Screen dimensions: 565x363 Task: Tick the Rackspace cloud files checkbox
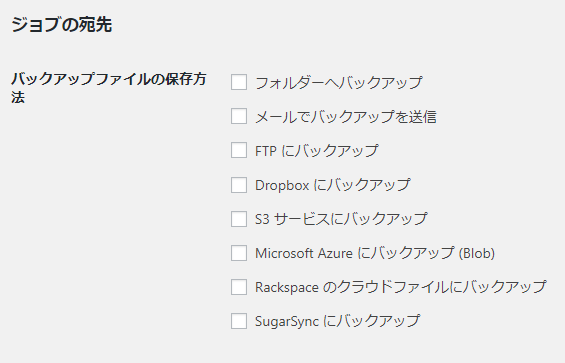point(239,287)
